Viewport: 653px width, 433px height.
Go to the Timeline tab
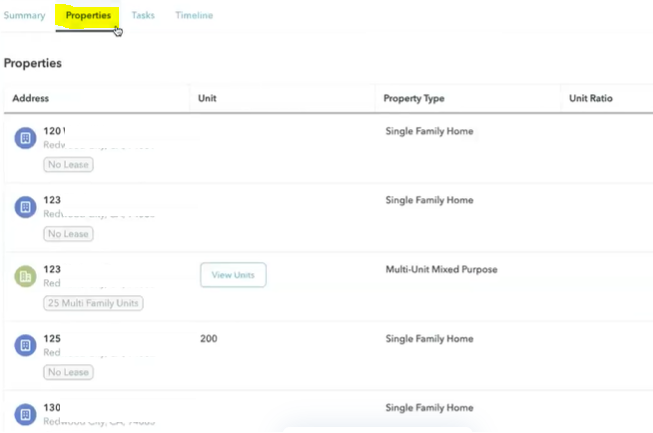tap(194, 16)
